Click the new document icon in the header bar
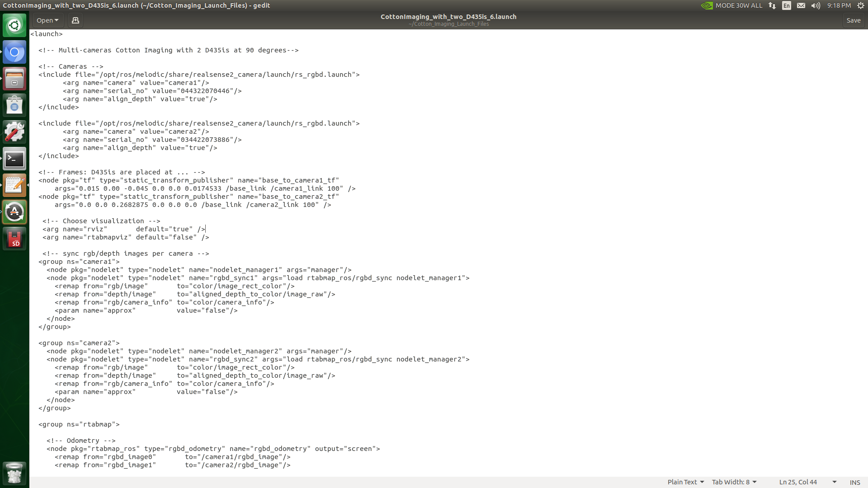 (75, 20)
